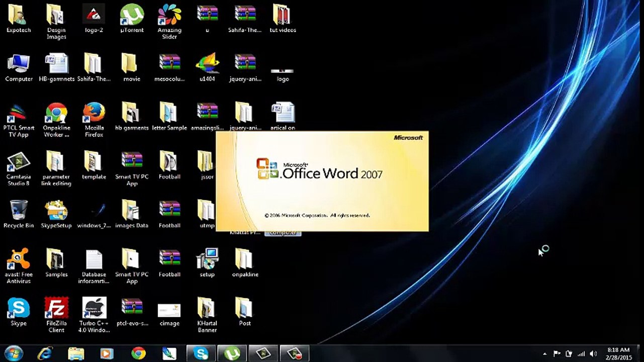
Task: Open the Action Center flag icon
Action: (x=557, y=353)
